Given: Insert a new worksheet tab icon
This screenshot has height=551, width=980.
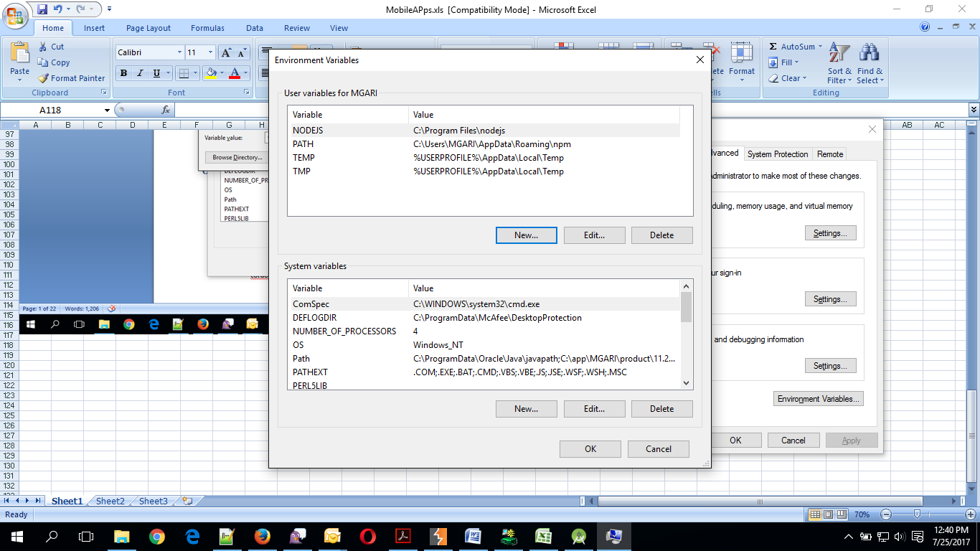Looking at the screenshot, I should 187,501.
